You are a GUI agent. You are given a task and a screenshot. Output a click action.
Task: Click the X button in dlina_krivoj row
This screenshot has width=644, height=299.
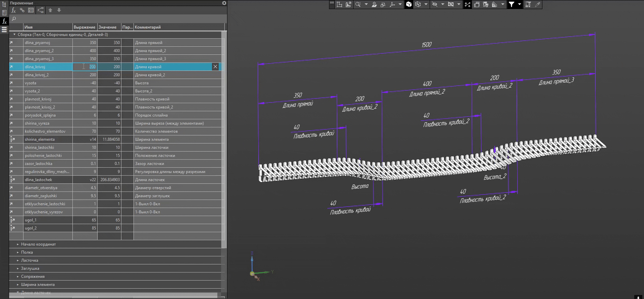[215, 67]
